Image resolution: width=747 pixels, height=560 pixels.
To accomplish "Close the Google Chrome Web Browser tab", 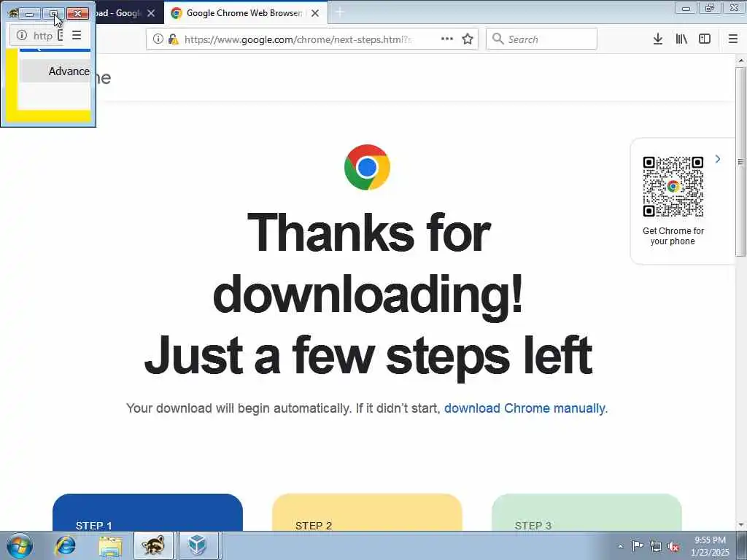I will point(315,13).
